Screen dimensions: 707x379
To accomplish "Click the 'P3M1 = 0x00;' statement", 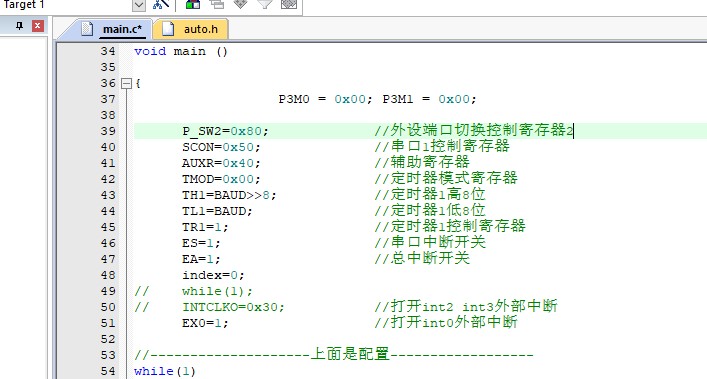I will (x=429, y=99).
